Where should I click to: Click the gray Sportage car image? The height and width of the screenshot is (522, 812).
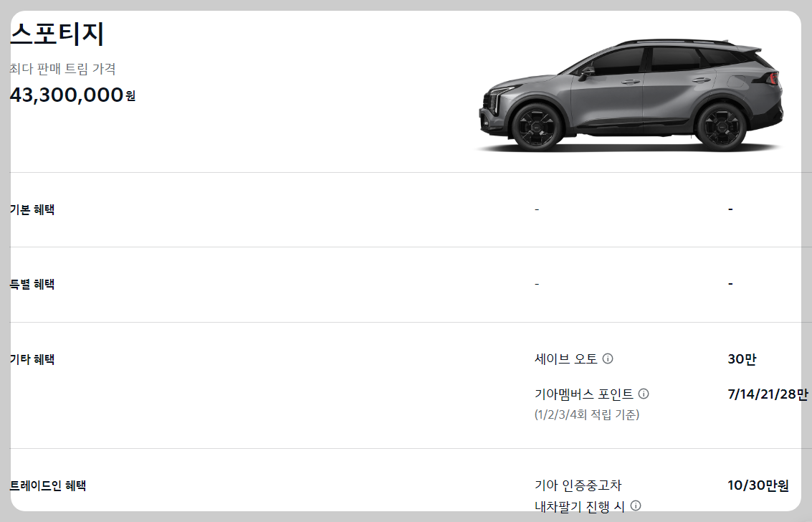click(630, 95)
